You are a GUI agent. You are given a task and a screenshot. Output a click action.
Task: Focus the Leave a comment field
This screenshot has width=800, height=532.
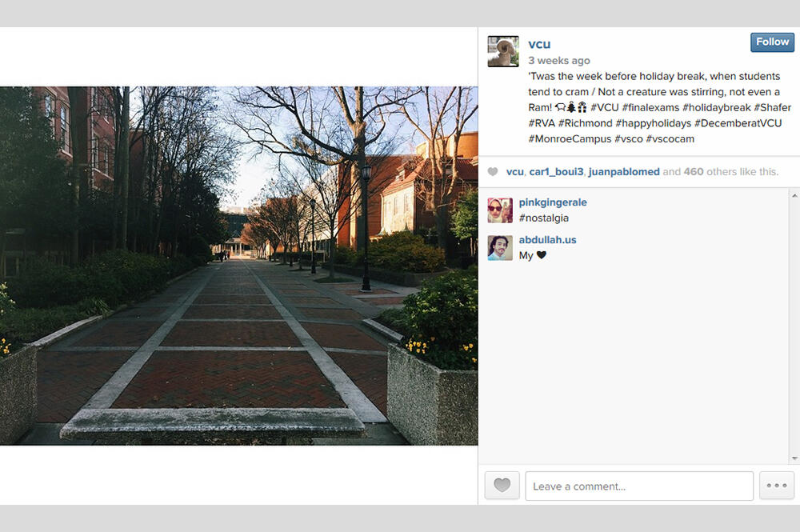[638, 486]
